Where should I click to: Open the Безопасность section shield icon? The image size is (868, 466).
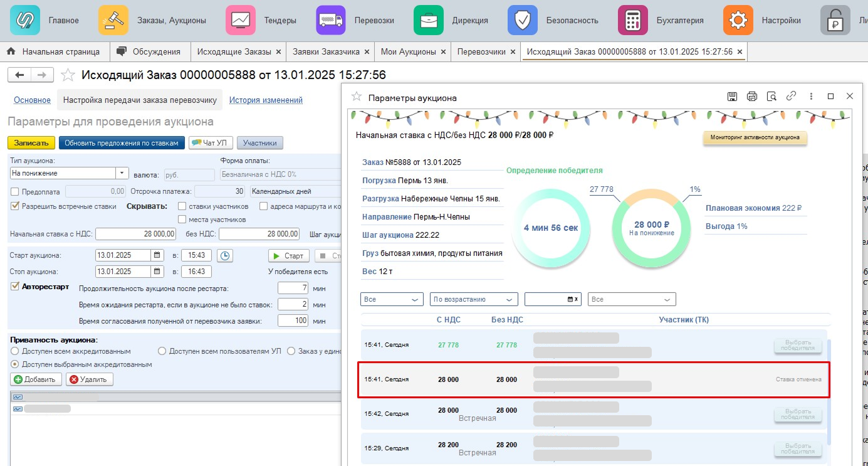[x=523, y=20]
